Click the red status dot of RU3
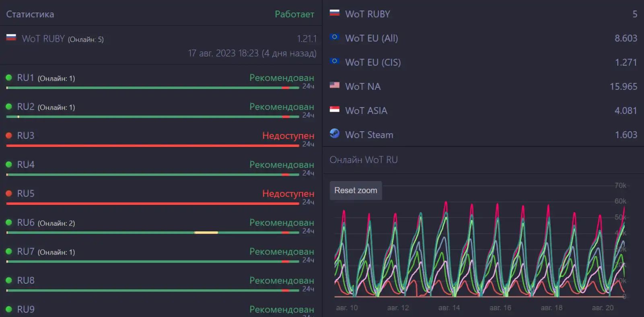Viewport: 644px width, 317px height. [x=9, y=136]
